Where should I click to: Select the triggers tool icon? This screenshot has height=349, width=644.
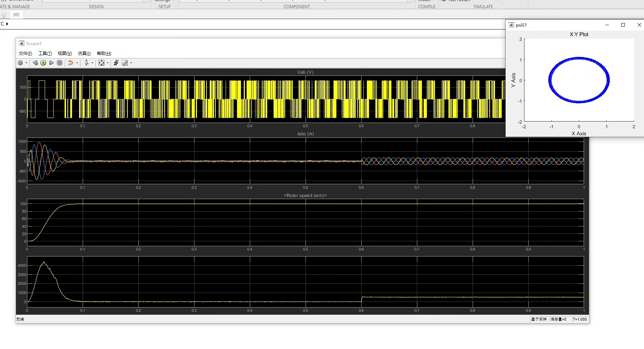click(x=87, y=63)
